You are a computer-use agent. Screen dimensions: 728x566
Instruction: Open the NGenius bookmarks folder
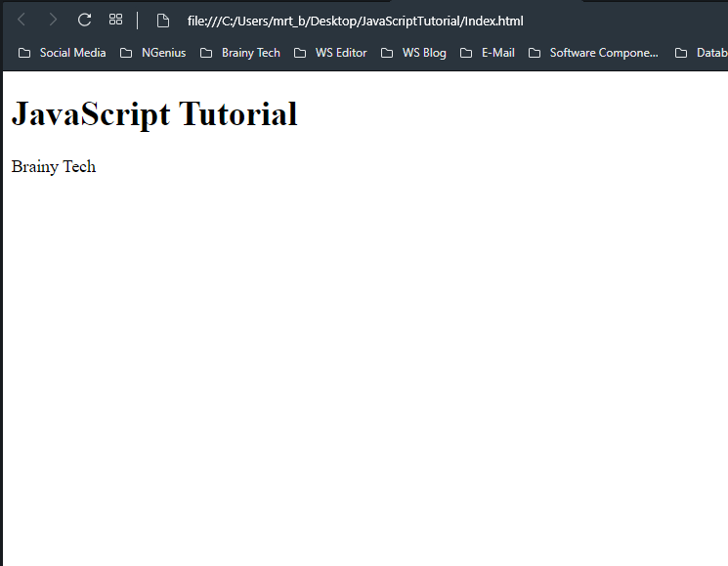(x=152, y=53)
